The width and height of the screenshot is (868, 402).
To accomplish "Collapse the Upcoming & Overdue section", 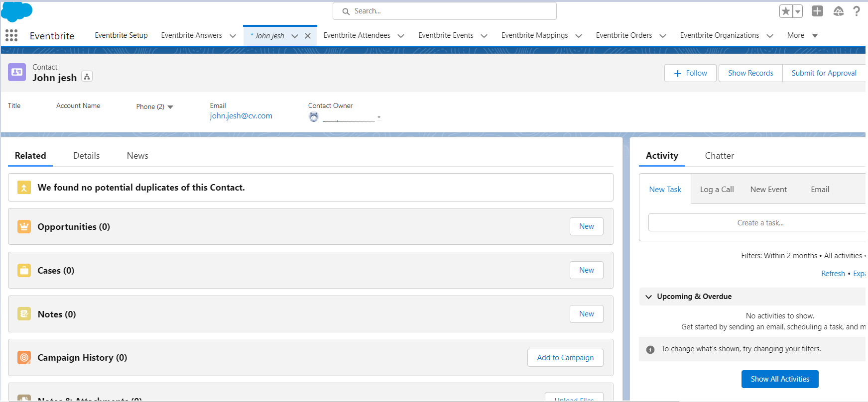I will (648, 297).
